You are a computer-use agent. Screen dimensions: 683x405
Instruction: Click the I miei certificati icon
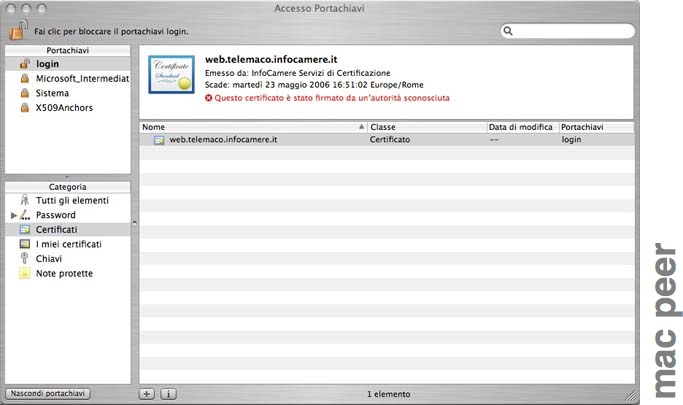click(25, 244)
